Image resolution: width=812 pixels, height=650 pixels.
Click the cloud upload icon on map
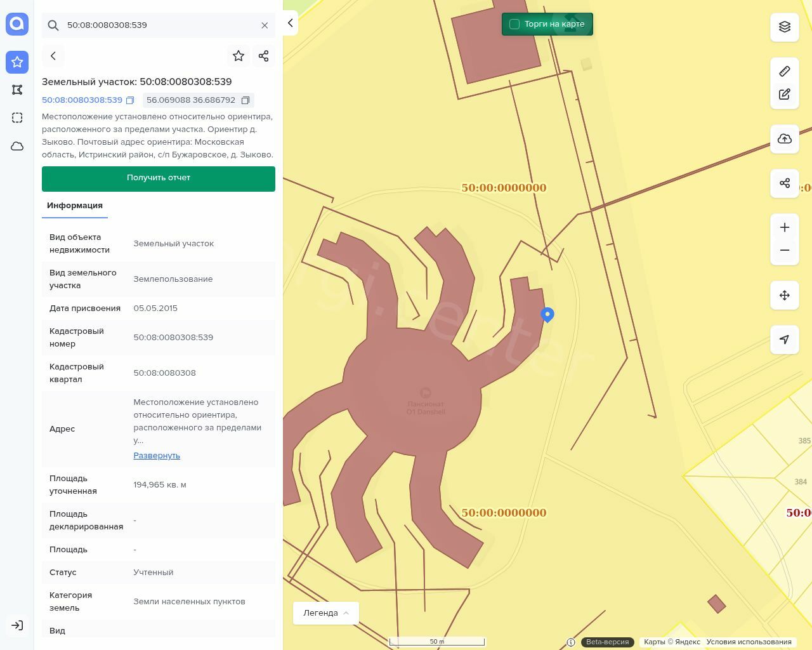785,139
